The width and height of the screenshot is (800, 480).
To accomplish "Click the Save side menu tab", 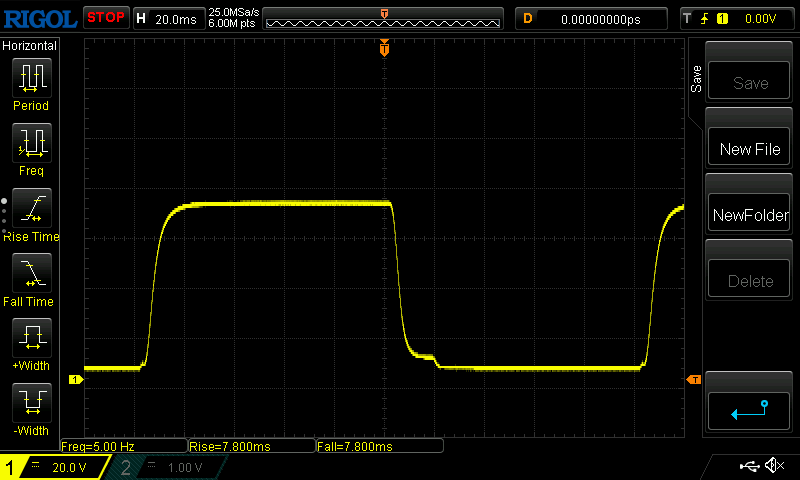I will (696, 80).
